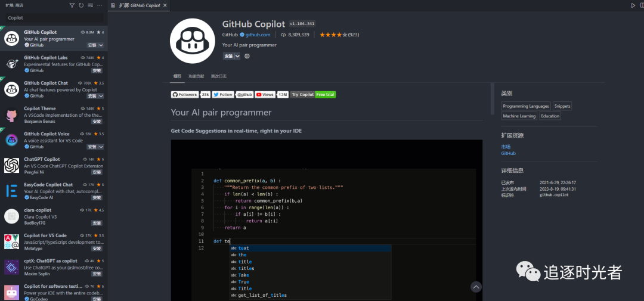The image size is (644, 301).
Task: Refresh the extensions marketplace list
Action: (81, 5)
